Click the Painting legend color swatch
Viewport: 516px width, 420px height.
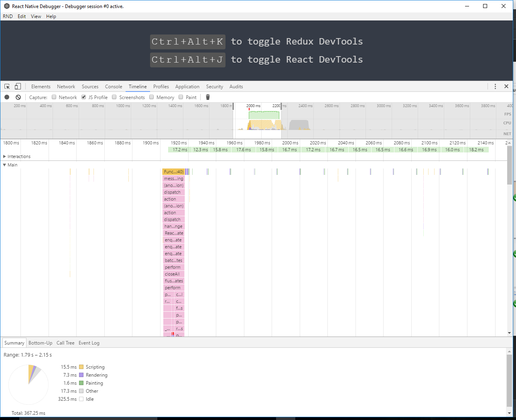(x=81, y=383)
